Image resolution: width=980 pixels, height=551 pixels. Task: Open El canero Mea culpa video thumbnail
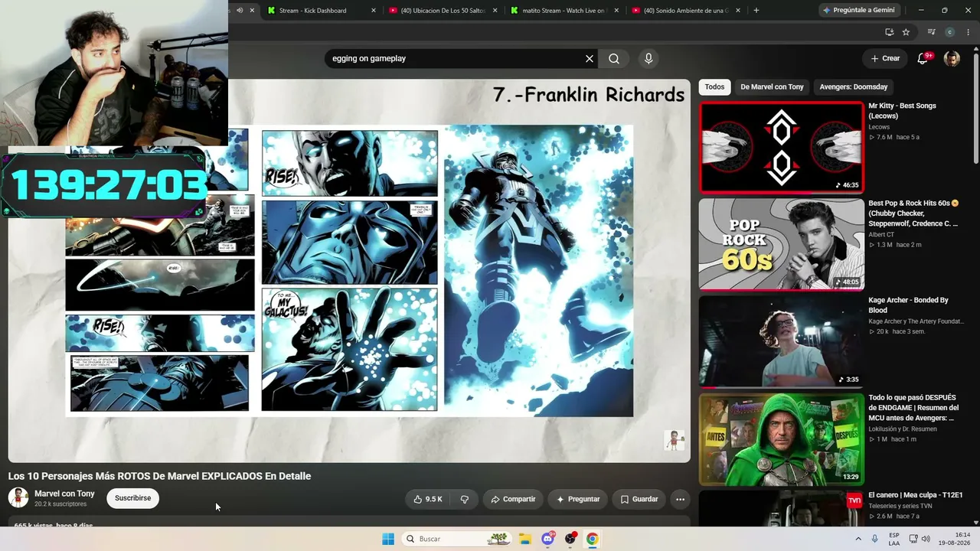tap(781, 508)
